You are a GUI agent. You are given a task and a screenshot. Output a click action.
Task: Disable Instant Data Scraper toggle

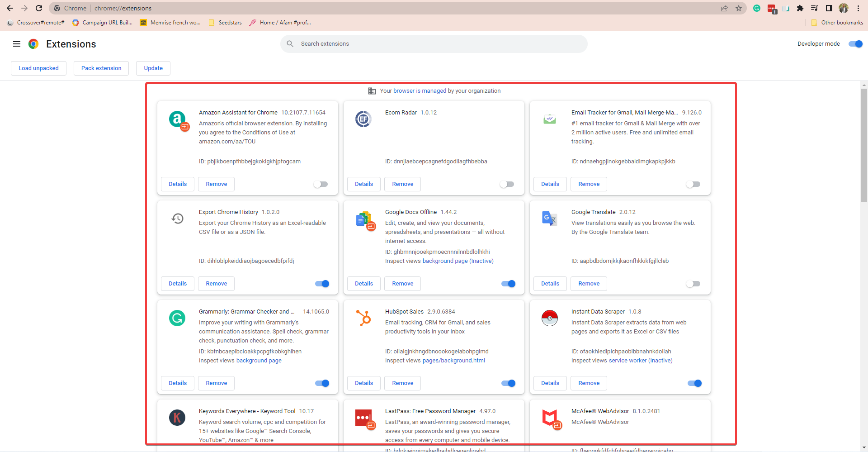click(695, 383)
